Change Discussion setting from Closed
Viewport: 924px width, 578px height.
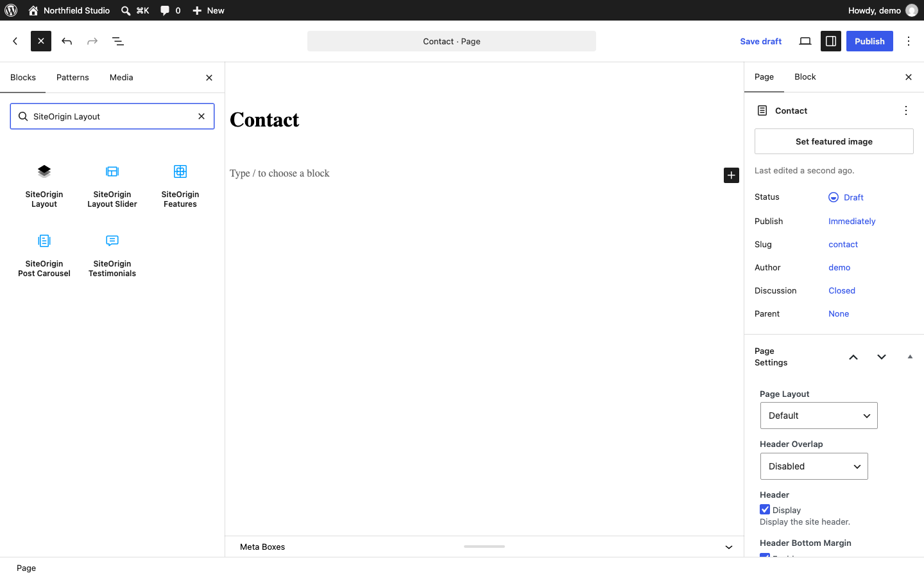842,290
